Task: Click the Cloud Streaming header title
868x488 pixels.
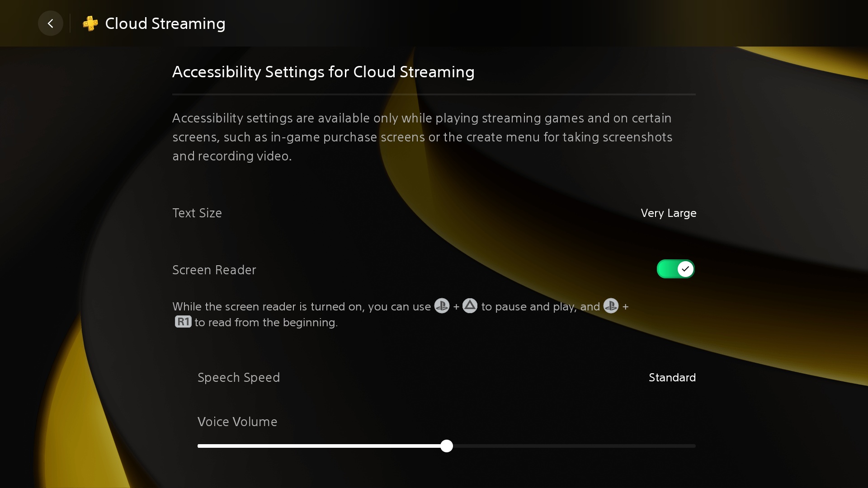Action: click(x=165, y=23)
